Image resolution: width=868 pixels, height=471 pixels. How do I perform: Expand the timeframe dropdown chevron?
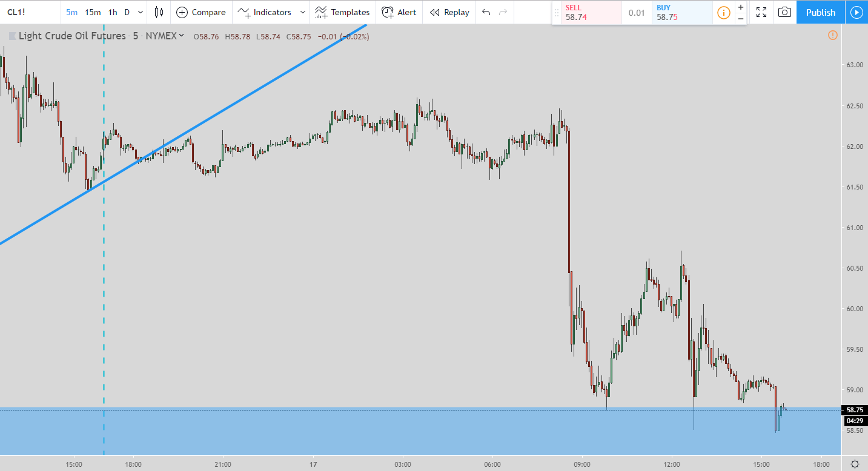click(141, 12)
